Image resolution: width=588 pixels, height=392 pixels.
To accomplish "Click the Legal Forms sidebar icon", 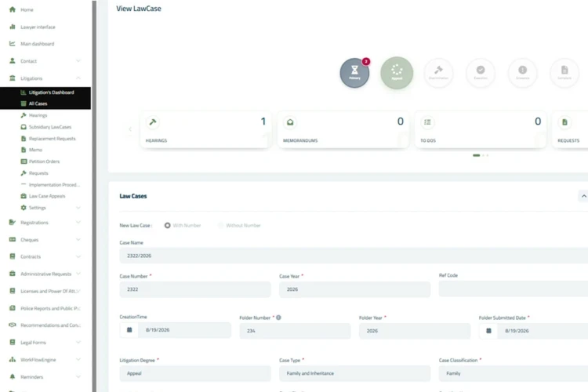I will (13, 342).
